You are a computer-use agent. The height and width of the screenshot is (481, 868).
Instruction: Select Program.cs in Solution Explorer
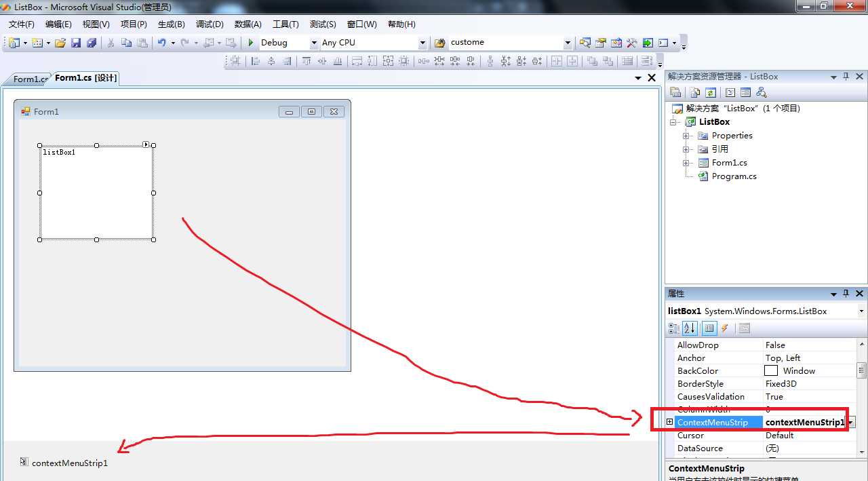(734, 176)
